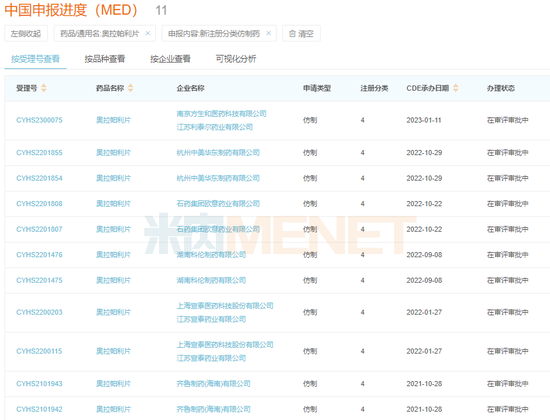
Task: Open acceptance number CYHS2201476
Action: coord(39,255)
